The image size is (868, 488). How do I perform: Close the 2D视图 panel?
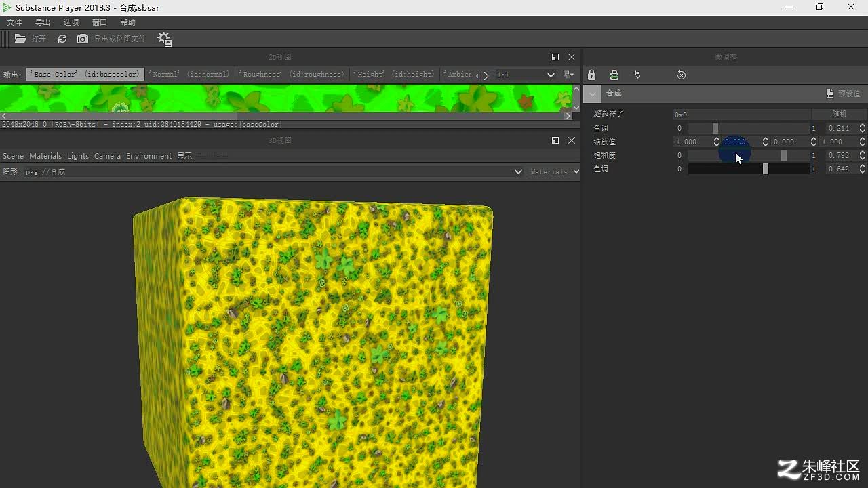(x=572, y=57)
